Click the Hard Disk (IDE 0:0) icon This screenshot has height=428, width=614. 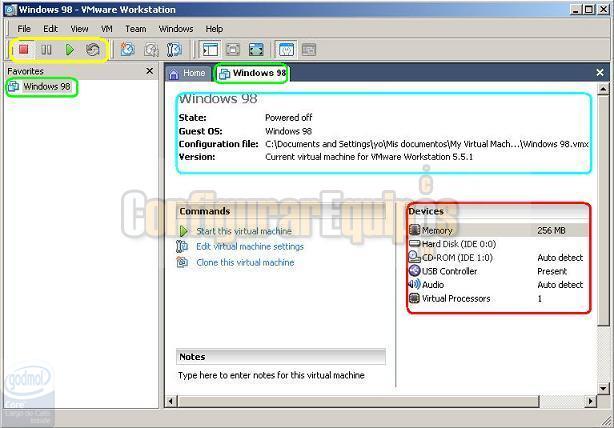[x=414, y=244]
